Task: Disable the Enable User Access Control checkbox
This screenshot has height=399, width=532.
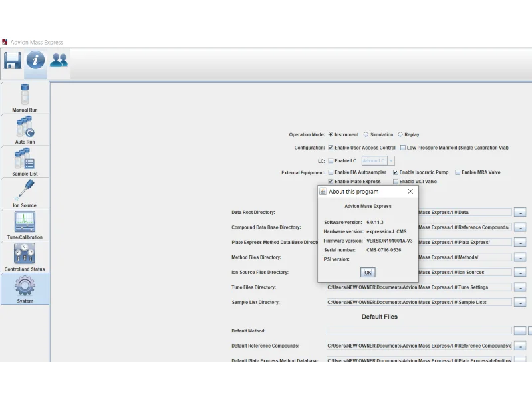Action: (x=331, y=148)
